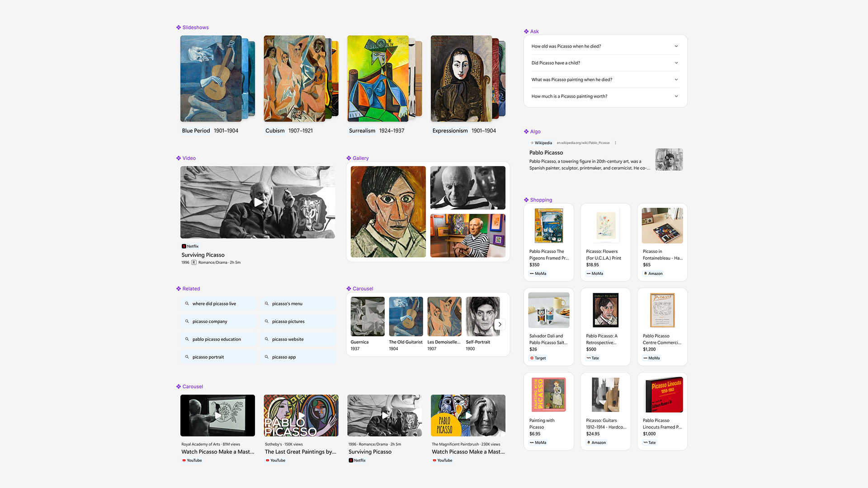
Task: Click the Wikipedia result options dots icon
Action: (615, 143)
